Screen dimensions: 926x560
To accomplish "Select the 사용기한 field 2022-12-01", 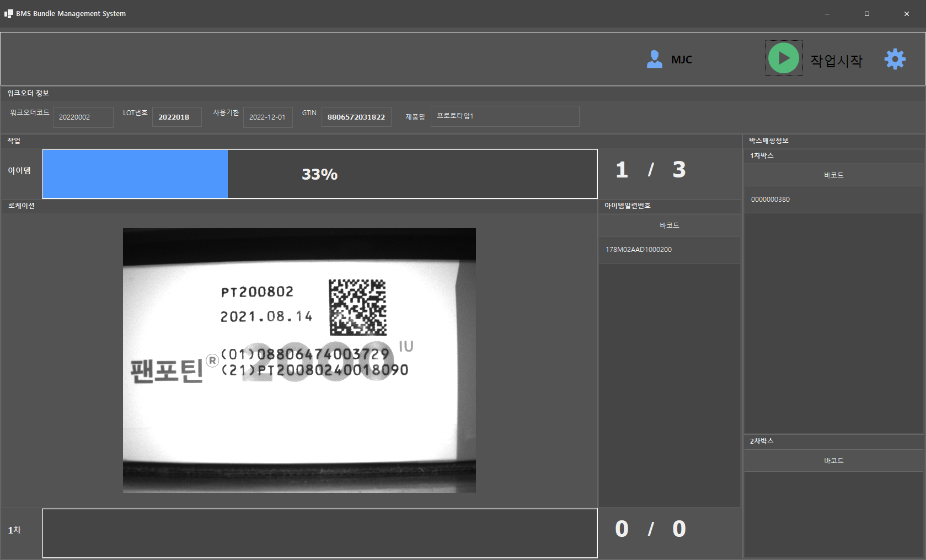I will [268, 117].
